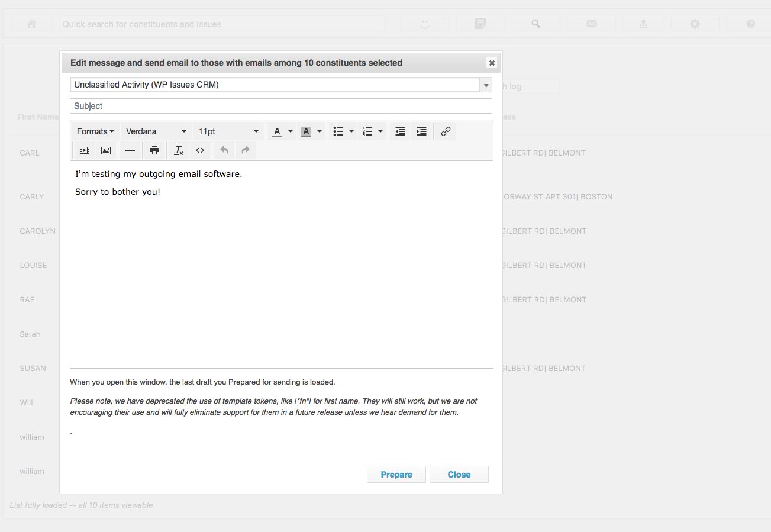Expand bullet list style options
This screenshot has width=771, height=532.
[x=351, y=131]
